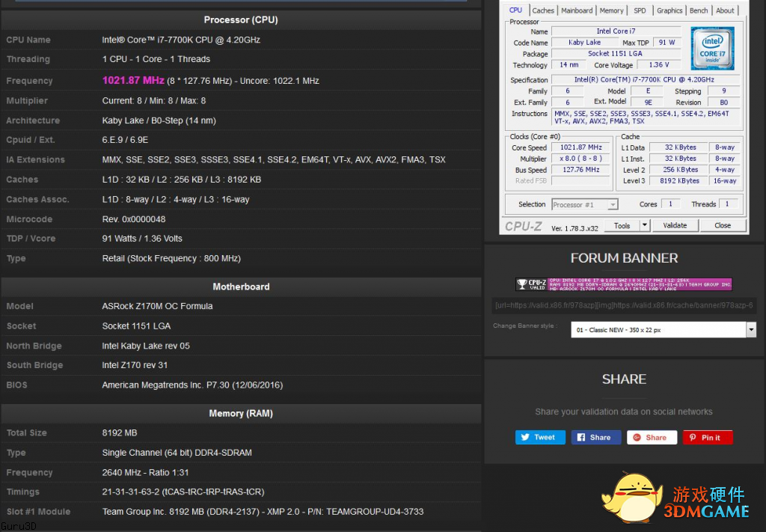Select the Bench tab
766x532 pixels.
coord(699,10)
